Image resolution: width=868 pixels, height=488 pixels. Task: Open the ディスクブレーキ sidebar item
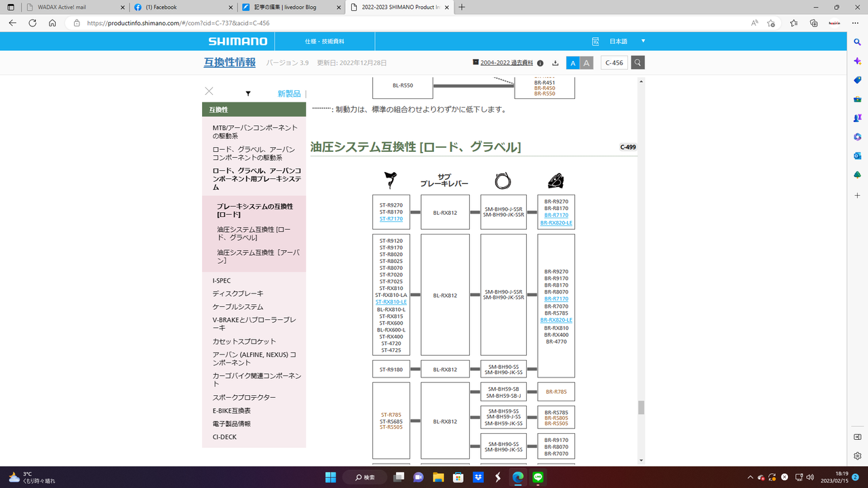[238, 293]
